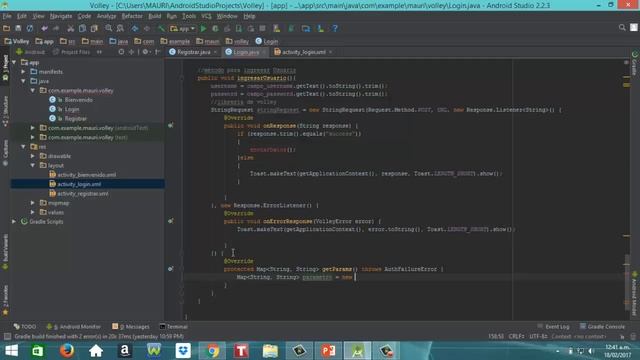Open PowerPoint from the taskbar
The width and height of the screenshot is (640, 360).
point(328,351)
